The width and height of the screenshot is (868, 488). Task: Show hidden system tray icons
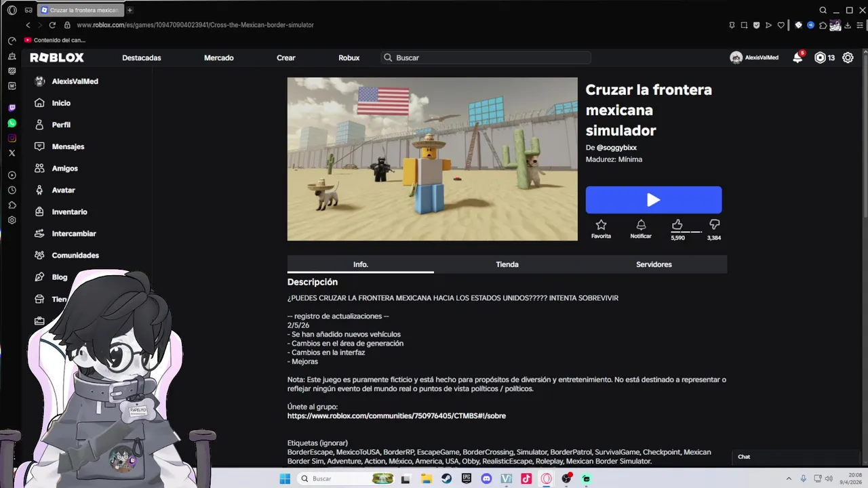pyautogui.click(x=788, y=479)
